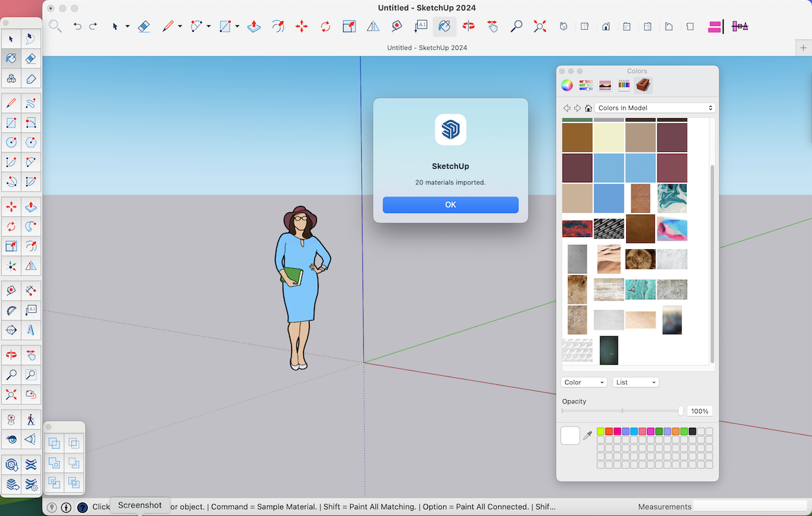Expand the Color menu dropdown

click(x=583, y=382)
